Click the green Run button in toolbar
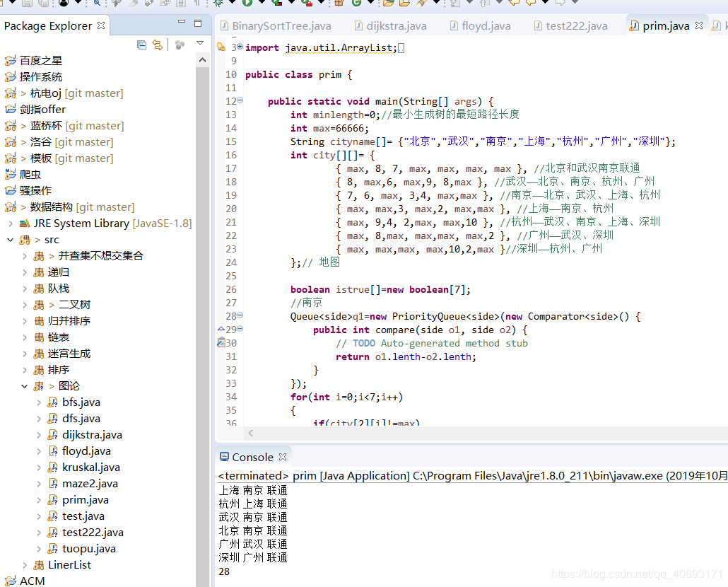Image resolution: width=728 pixels, height=587 pixels. click(247, 3)
